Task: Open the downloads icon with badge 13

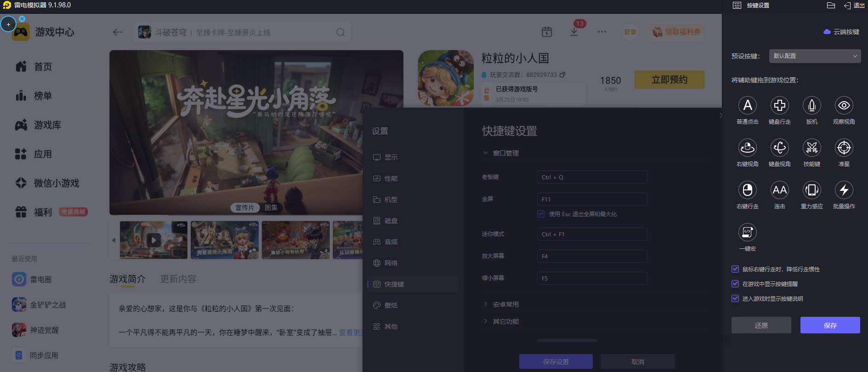Action: (574, 32)
